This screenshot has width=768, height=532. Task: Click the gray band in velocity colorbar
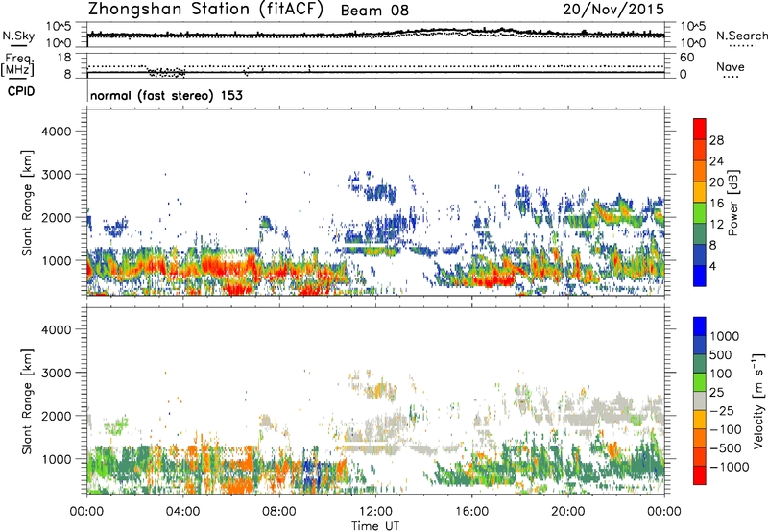700,400
